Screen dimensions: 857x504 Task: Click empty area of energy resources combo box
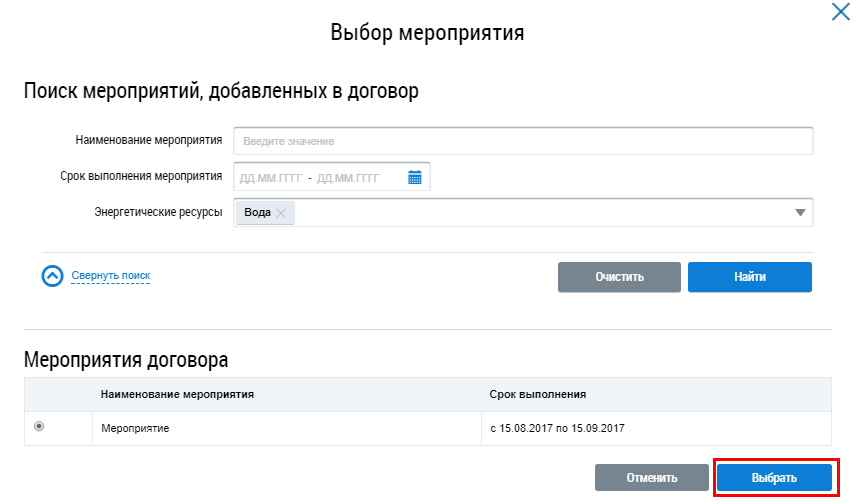(540, 212)
